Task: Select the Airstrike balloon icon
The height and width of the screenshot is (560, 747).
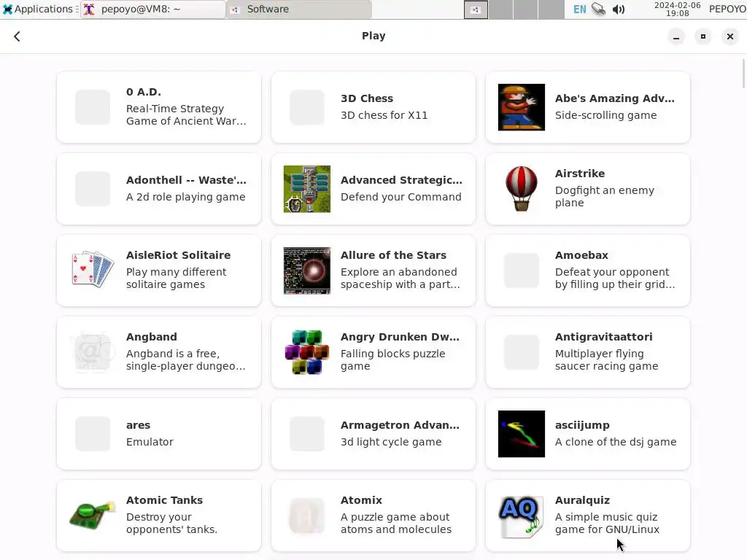Action: [521, 189]
